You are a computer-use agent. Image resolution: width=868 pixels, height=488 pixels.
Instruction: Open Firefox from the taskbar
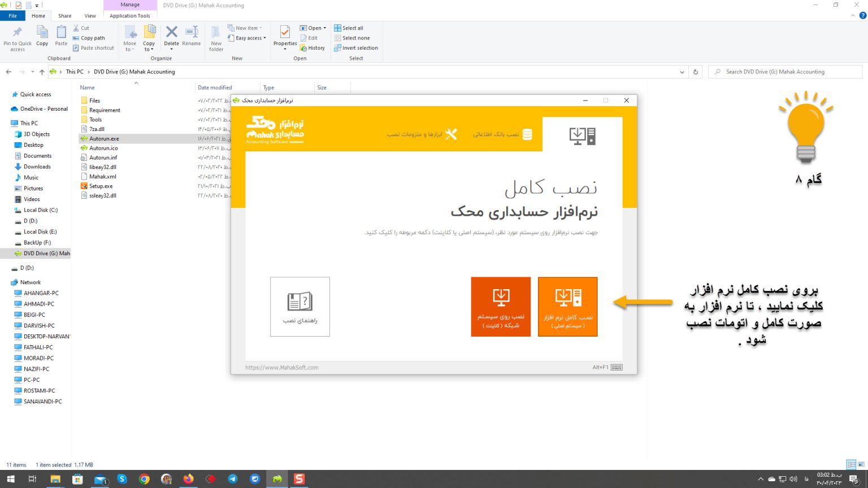coord(188,479)
